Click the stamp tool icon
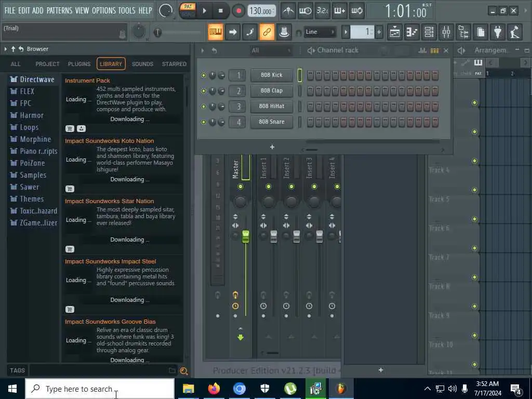This screenshot has width=532, height=399. coord(284,32)
